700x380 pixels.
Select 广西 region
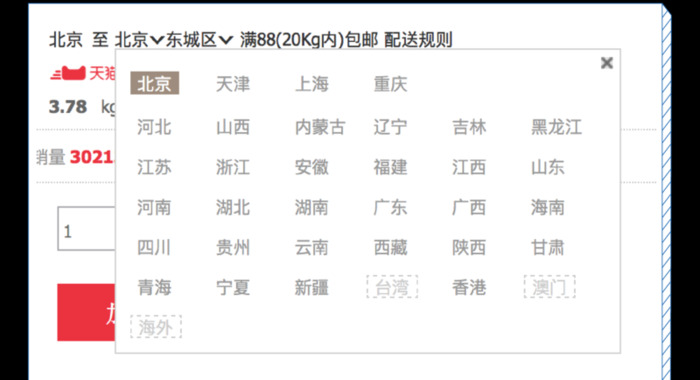(469, 208)
